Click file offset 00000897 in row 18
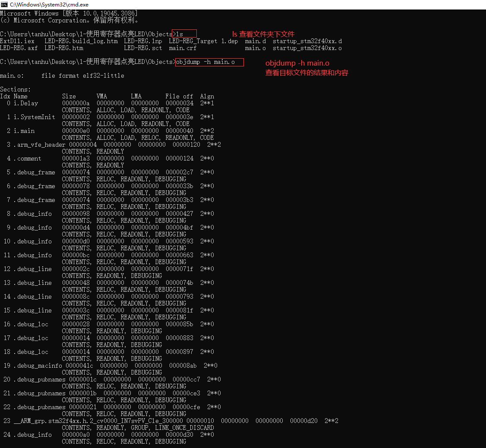The image size is (486, 448). (x=180, y=352)
